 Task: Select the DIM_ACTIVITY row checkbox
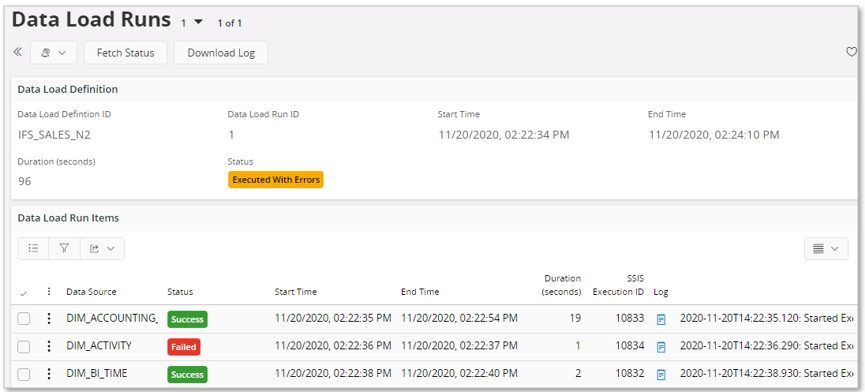click(x=24, y=346)
